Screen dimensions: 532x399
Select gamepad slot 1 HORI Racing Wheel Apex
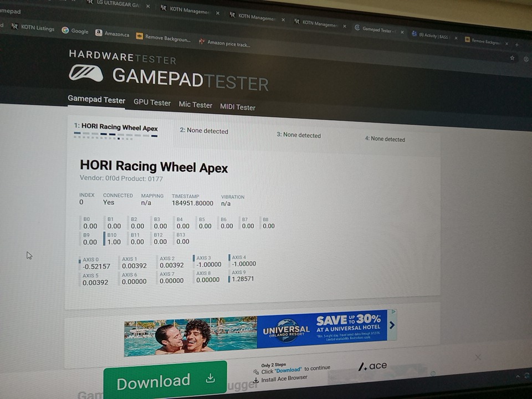(x=116, y=127)
